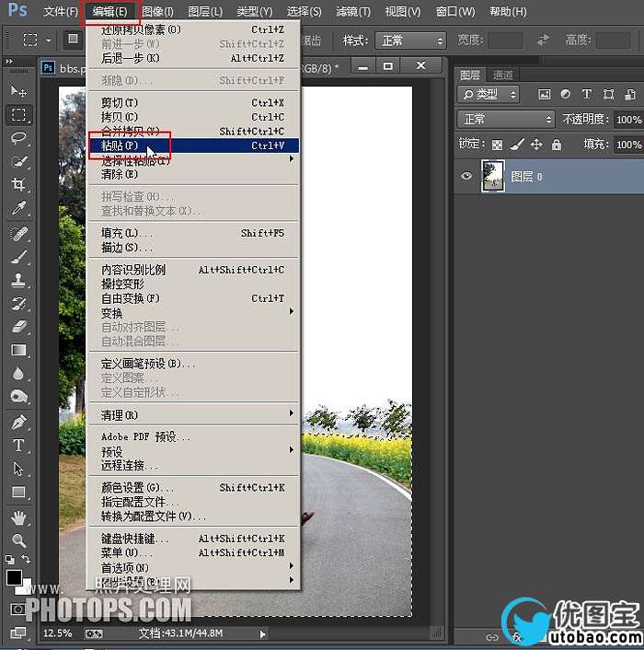Expand the collapsed toolbox double arrow
Screen dimensions: 644x650
[9, 62]
